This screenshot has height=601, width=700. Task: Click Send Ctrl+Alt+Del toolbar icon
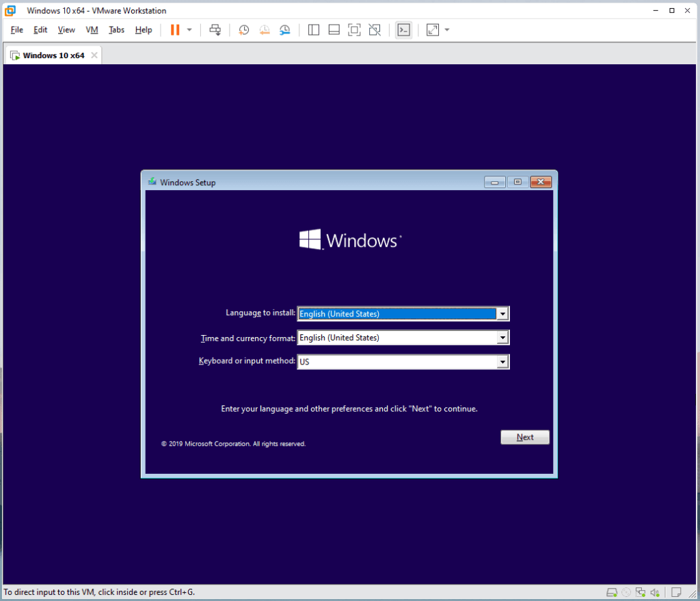pos(215,30)
